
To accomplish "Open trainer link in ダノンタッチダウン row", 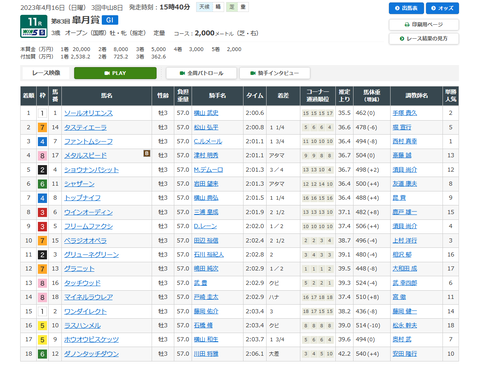I will [x=405, y=354].
